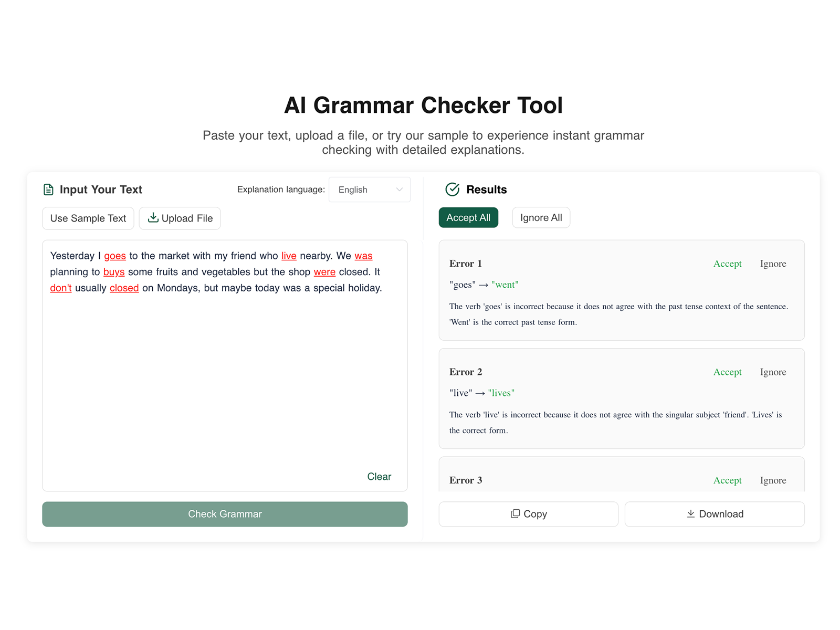The width and height of the screenshot is (840, 630).
Task: Click the green checkmark icon beside Results
Action: point(452,190)
